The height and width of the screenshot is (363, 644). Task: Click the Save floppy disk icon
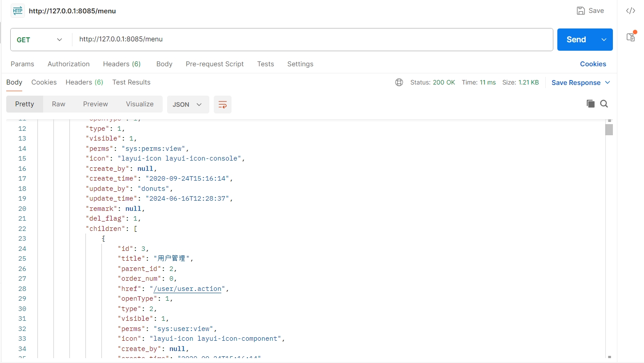pyautogui.click(x=580, y=11)
